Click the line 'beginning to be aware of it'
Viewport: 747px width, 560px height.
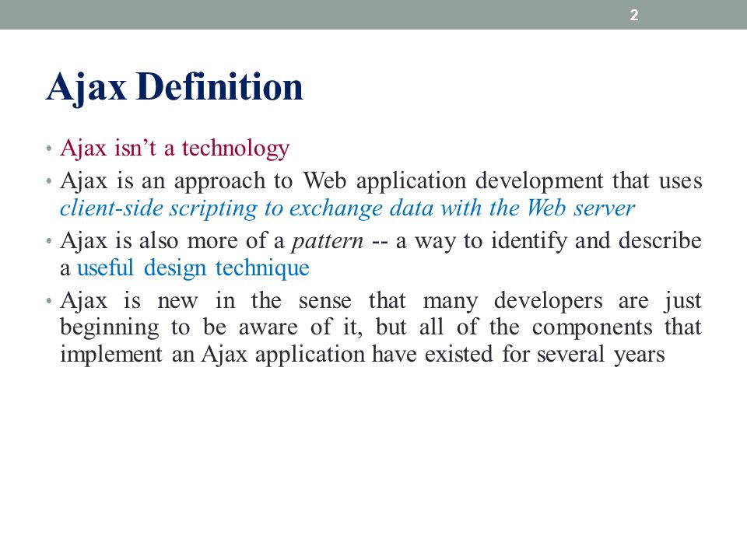tap(381, 327)
